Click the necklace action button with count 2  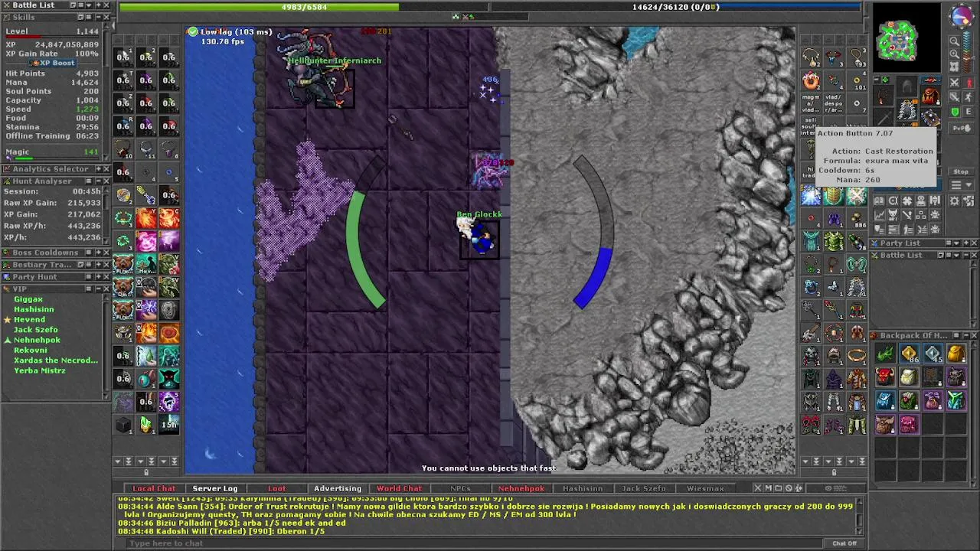(811, 57)
